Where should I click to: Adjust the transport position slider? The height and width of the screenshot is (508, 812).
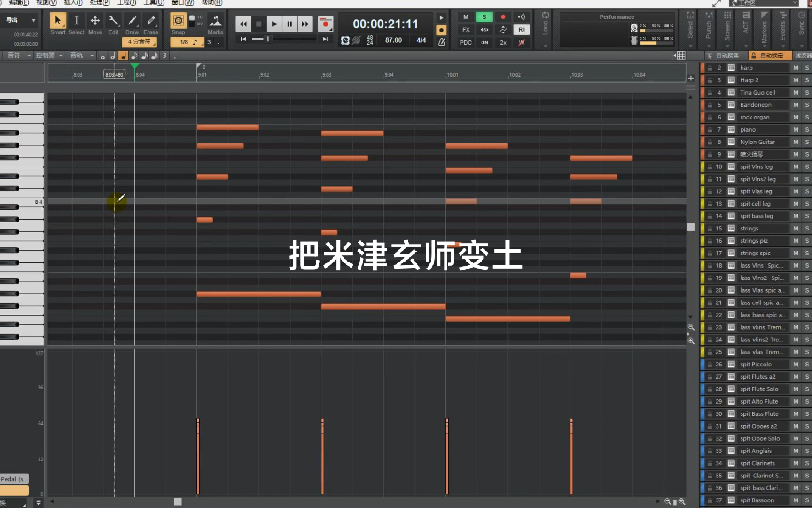[268, 39]
